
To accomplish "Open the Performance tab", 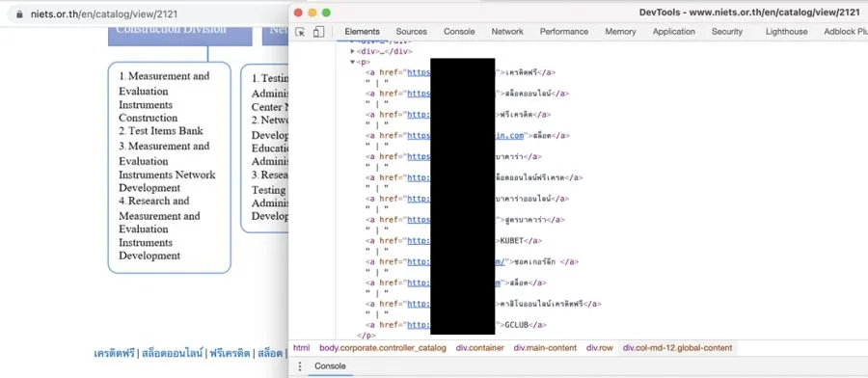I will pyautogui.click(x=564, y=32).
